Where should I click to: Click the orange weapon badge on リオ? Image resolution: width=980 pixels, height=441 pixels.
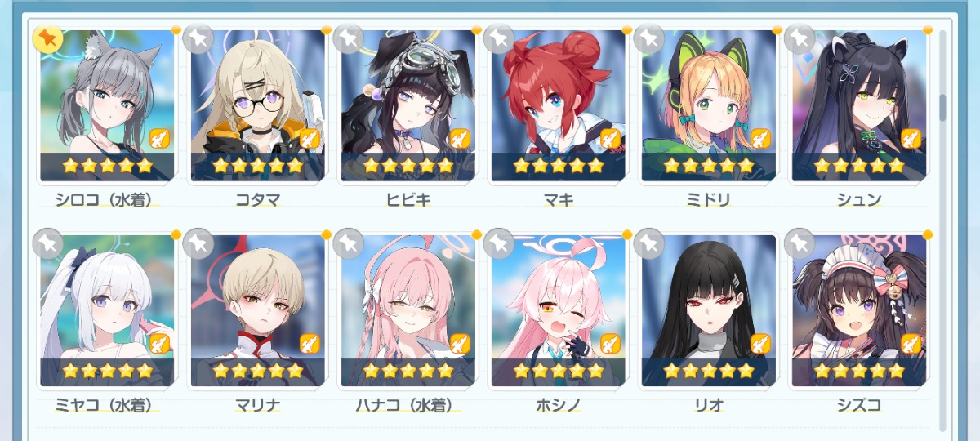tap(760, 343)
